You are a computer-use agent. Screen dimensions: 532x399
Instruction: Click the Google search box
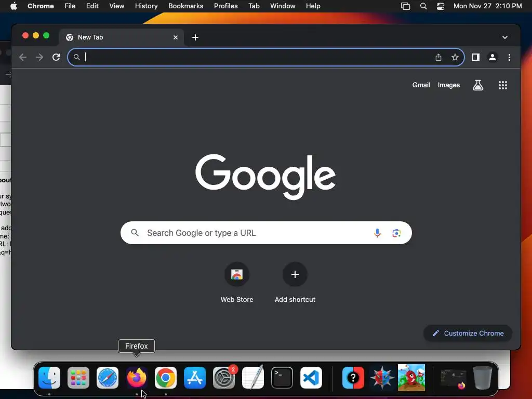(x=266, y=233)
